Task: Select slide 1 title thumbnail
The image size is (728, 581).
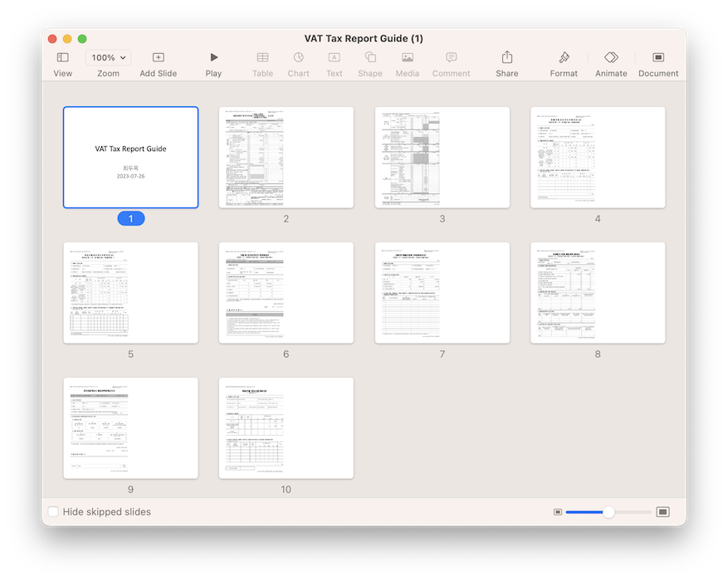Action: click(131, 158)
